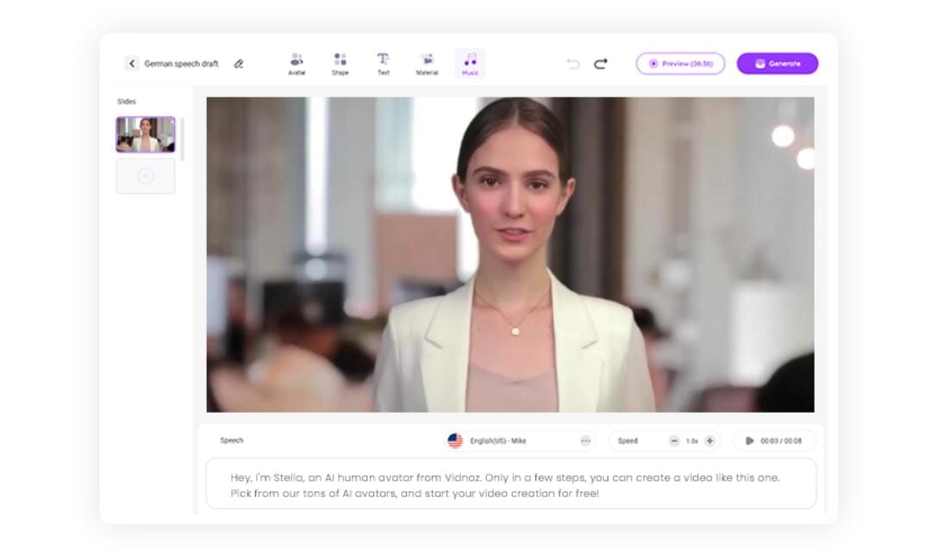Open the Avatar tool
The height and width of the screenshot is (560, 931).
297,64
